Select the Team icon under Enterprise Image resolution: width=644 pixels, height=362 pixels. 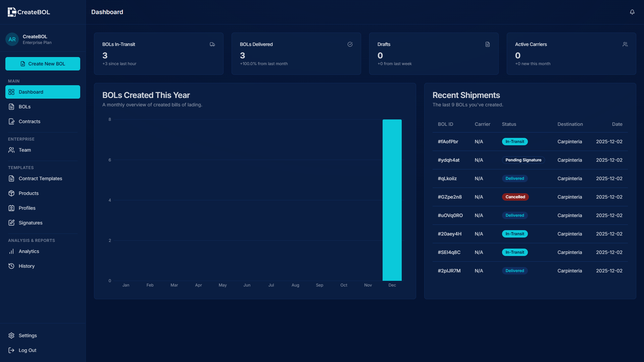click(x=11, y=150)
